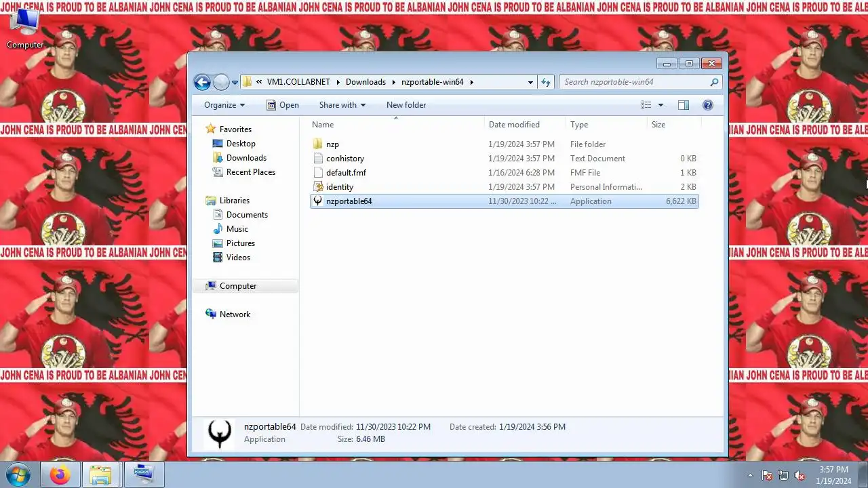Open the taskbar clock showing 3:57 PM
The width and height of the screenshot is (868, 488).
point(833,475)
